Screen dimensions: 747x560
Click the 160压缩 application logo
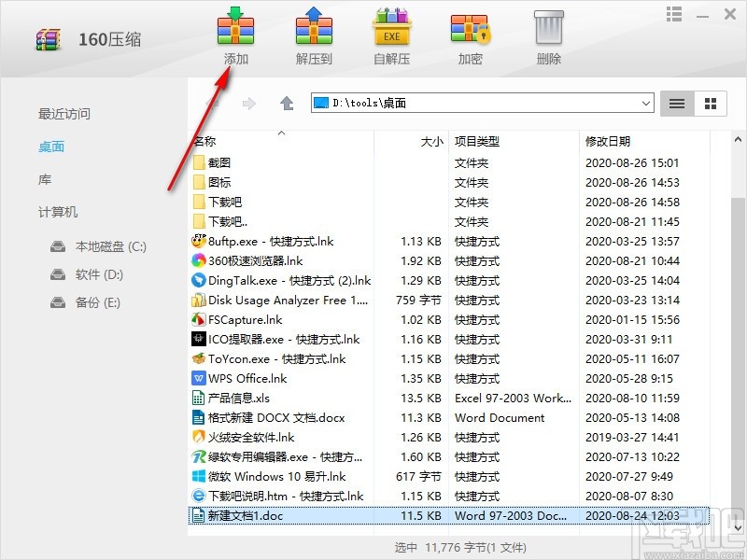click(48, 39)
